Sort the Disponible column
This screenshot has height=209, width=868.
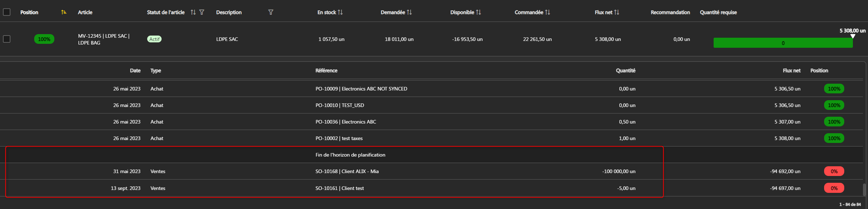tap(479, 12)
